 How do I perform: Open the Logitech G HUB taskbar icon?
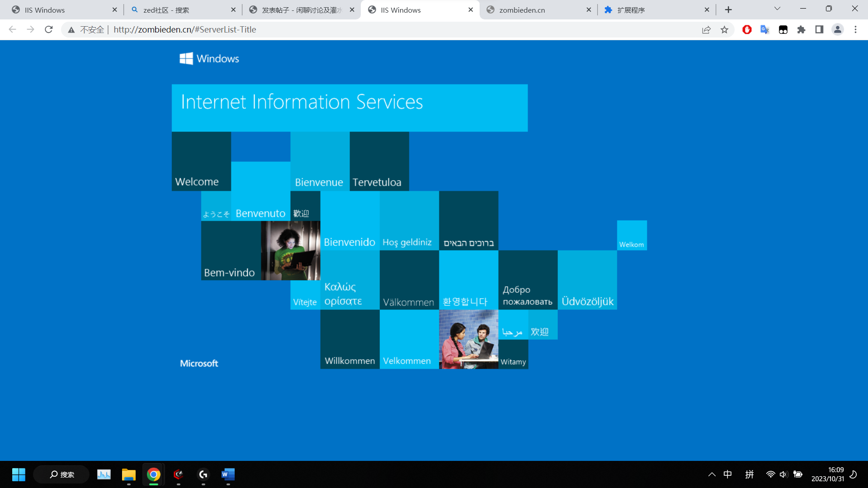click(203, 474)
